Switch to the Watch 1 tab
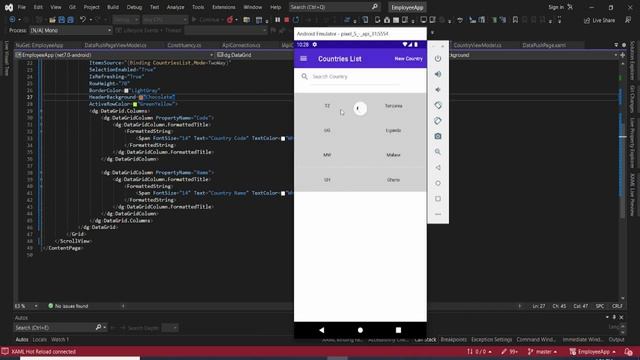Screen dimensions: 640x360 point(60,340)
